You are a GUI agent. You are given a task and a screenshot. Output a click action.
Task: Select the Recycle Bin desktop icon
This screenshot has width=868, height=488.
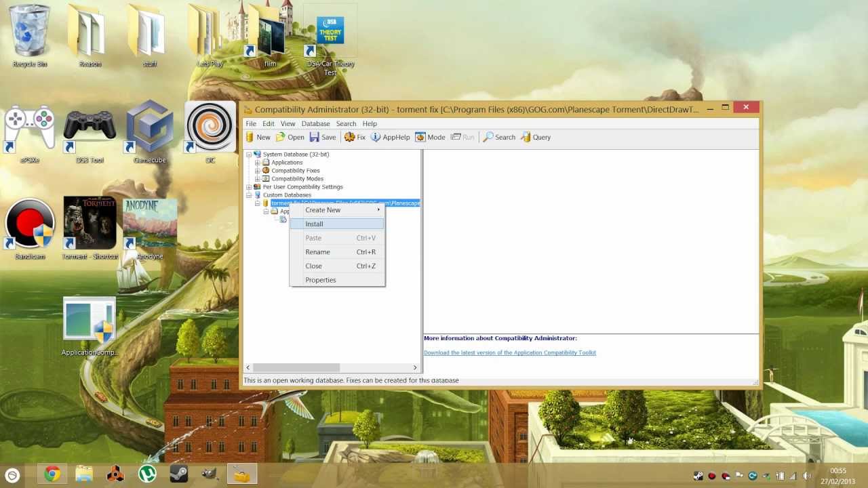coord(30,35)
